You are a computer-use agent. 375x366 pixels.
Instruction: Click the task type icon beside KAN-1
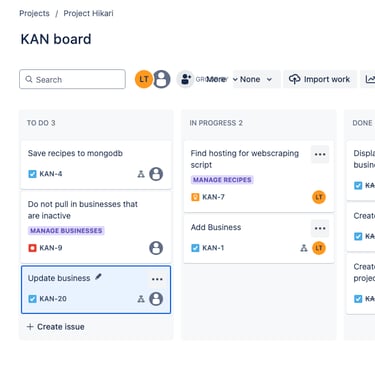195,248
